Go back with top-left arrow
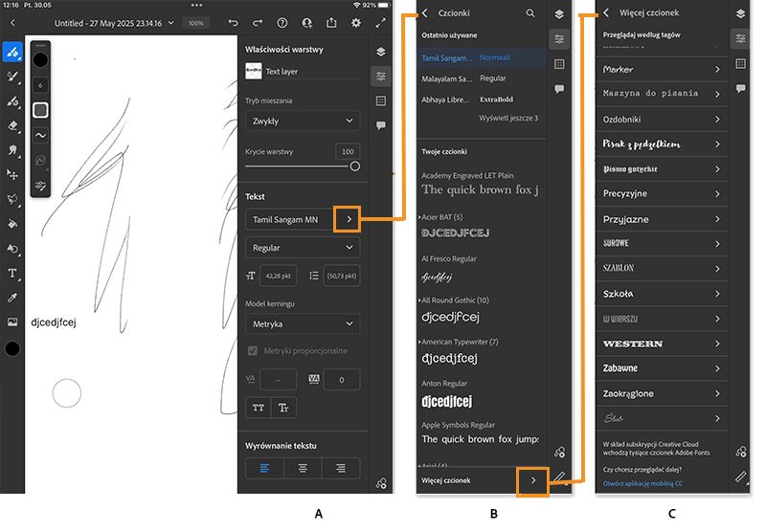The width and height of the screenshot is (766, 532). coord(12,23)
